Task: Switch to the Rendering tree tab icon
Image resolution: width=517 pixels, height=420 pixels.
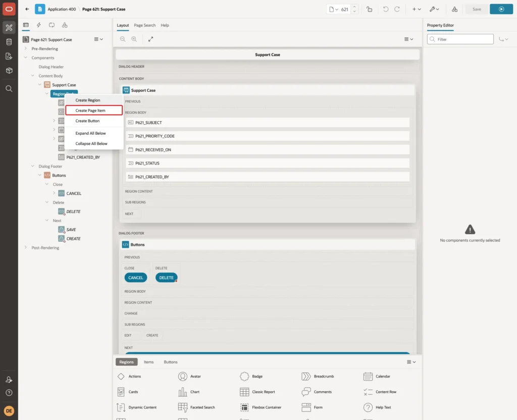Action: (26, 25)
